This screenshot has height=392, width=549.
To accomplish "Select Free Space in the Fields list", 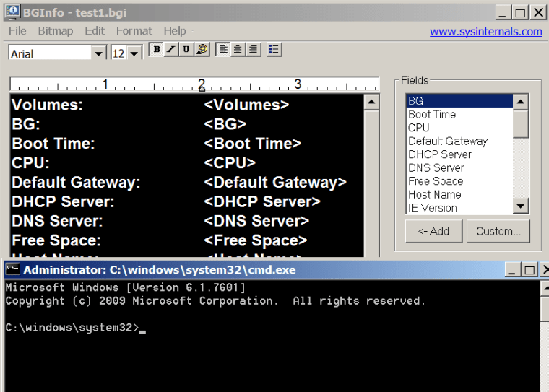I will pos(459,181).
